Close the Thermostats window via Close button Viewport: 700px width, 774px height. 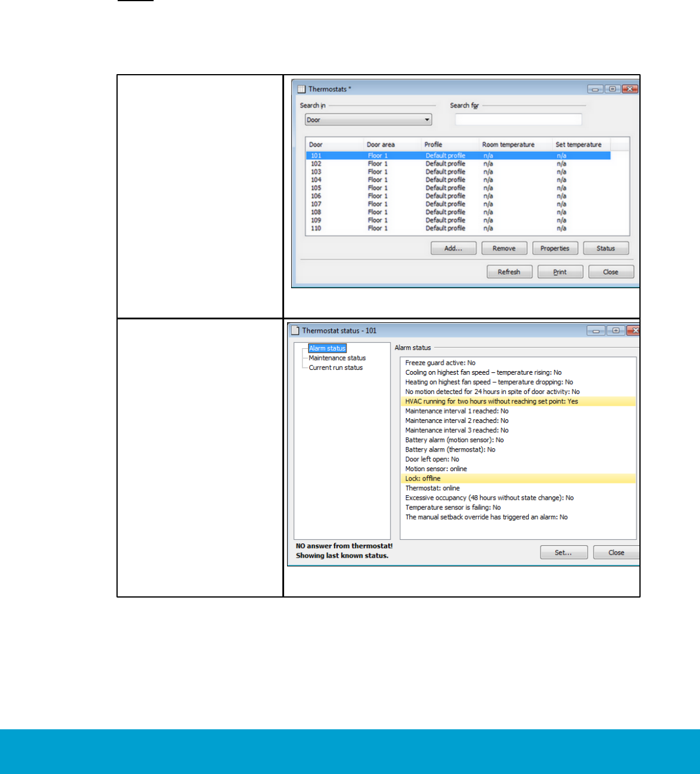coord(611,272)
